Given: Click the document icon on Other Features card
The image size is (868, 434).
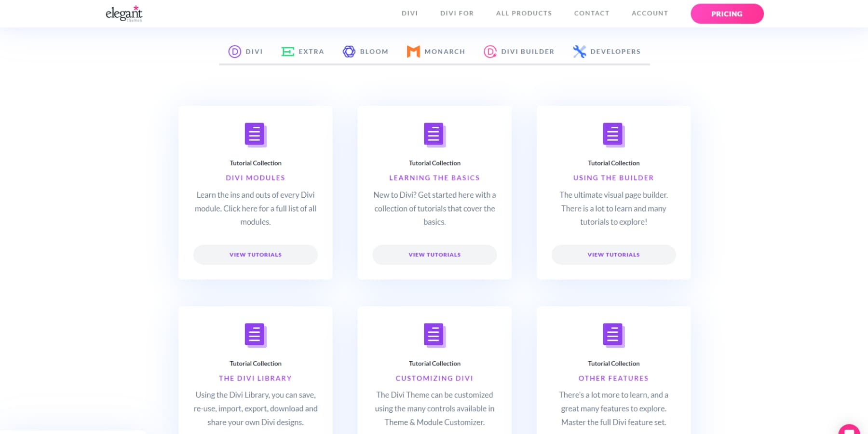Looking at the screenshot, I should 612,336.
